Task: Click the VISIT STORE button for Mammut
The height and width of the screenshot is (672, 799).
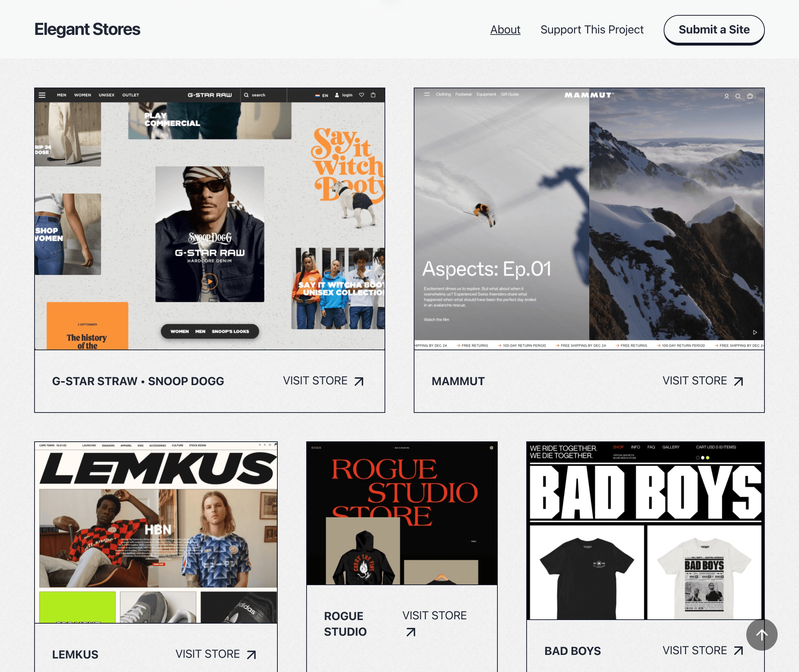Action: (x=704, y=380)
